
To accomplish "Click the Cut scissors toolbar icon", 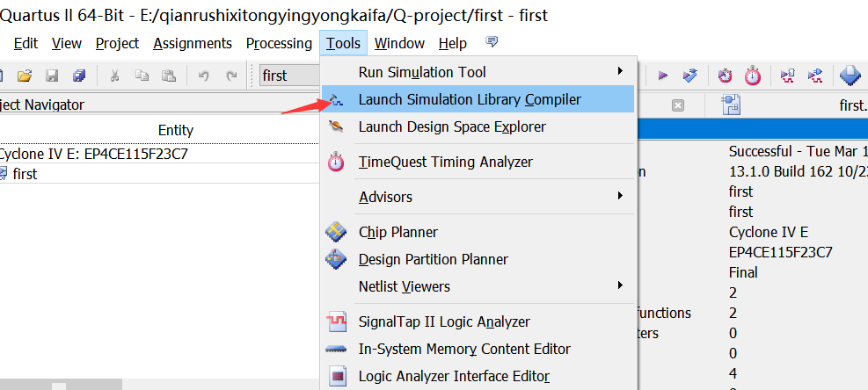I will (114, 76).
